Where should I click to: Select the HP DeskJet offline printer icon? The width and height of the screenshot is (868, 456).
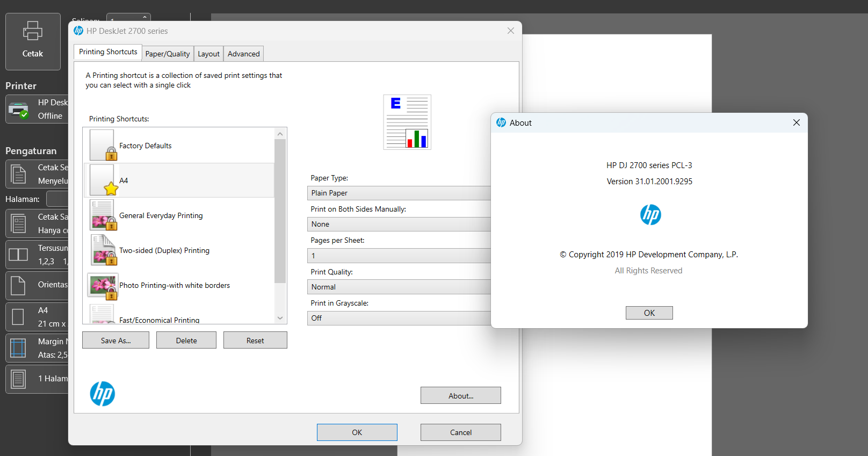[x=19, y=110]
